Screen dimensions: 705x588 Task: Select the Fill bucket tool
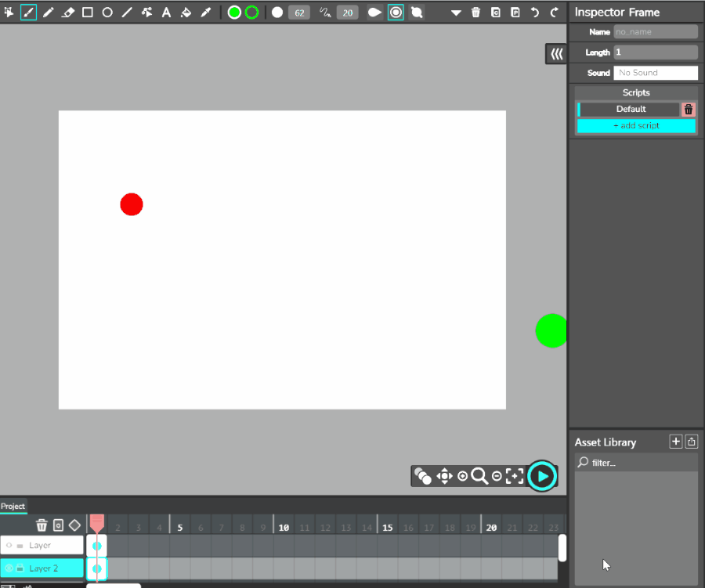coord(186,13)
